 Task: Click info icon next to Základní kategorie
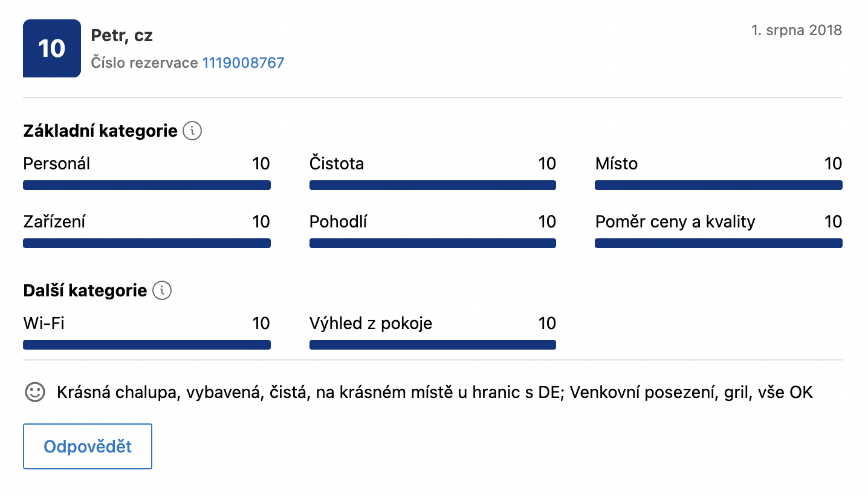192,131
